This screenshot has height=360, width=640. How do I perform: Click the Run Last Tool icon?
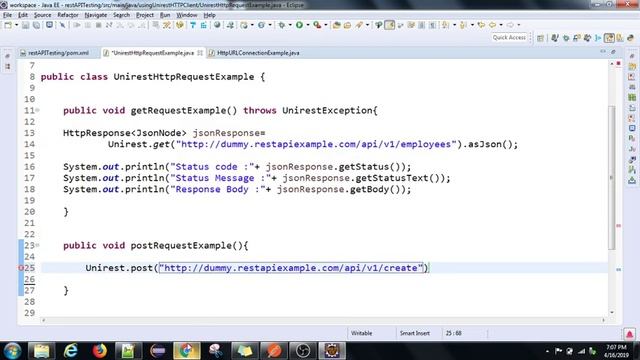point(317,25)
